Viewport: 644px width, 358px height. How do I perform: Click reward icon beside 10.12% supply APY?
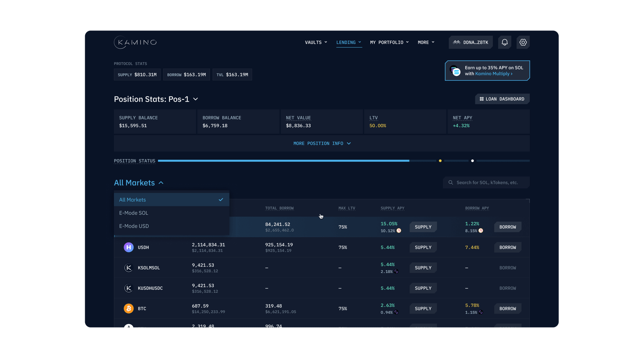[x=399, y=231]
